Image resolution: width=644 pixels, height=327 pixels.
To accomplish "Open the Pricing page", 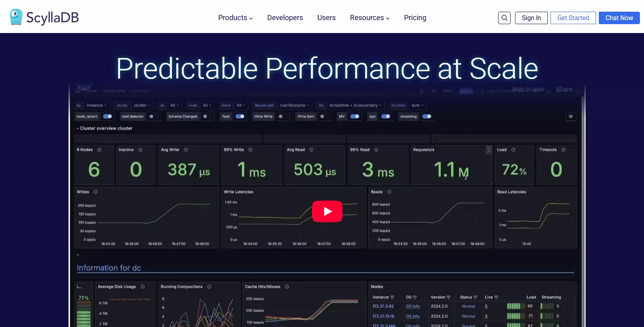I will tap(415, 18).
